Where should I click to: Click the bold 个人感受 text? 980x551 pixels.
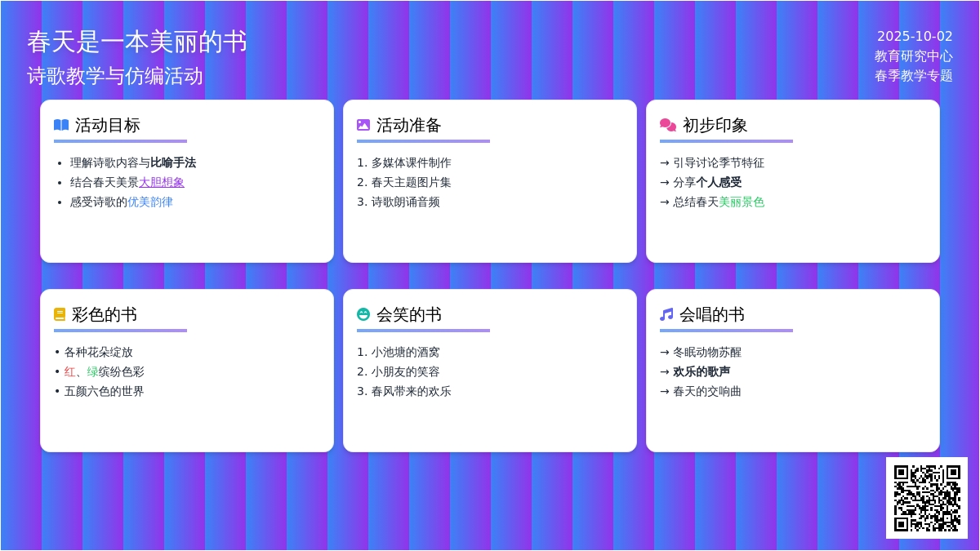pos(719,182)
